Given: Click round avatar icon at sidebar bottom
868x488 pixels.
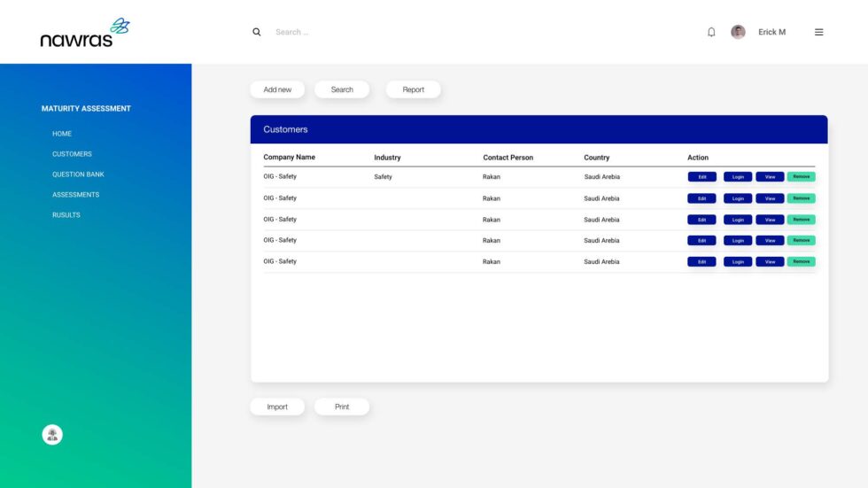Looking at the screenshot, I should click(x=52, y=434).
